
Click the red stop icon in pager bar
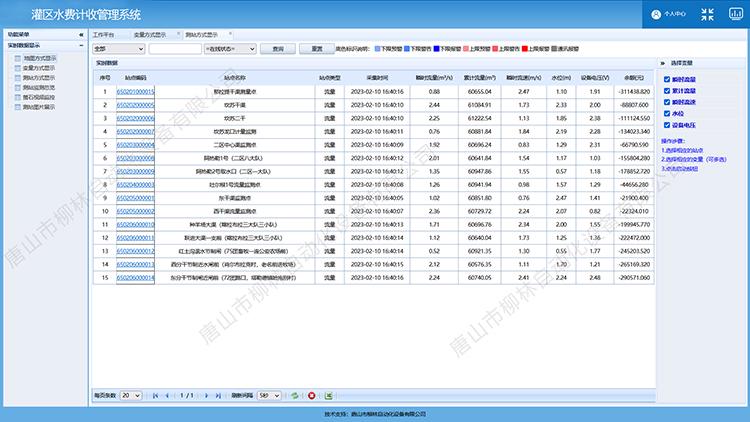[x=311, y=396]
